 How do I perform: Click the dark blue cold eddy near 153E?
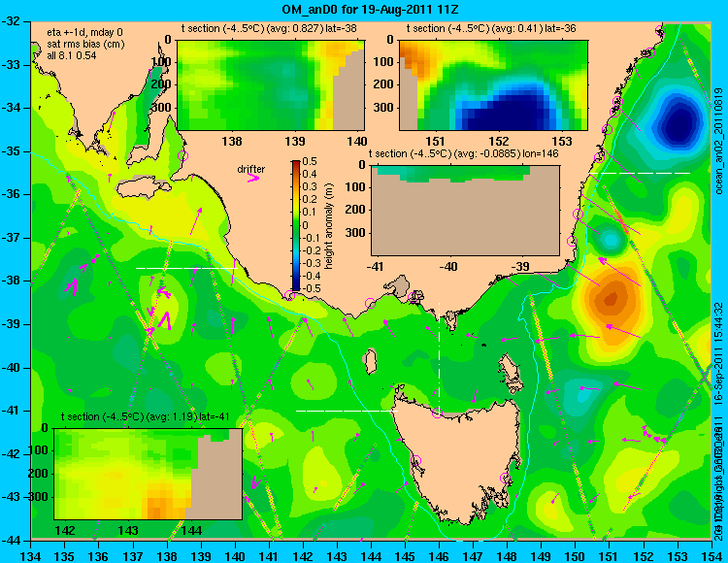click(678, 124)
